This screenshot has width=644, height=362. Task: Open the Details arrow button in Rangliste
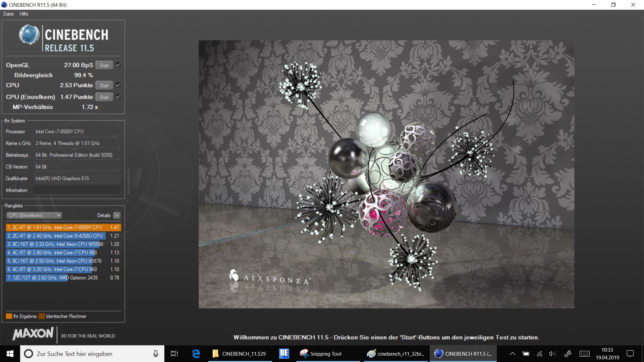117,216
